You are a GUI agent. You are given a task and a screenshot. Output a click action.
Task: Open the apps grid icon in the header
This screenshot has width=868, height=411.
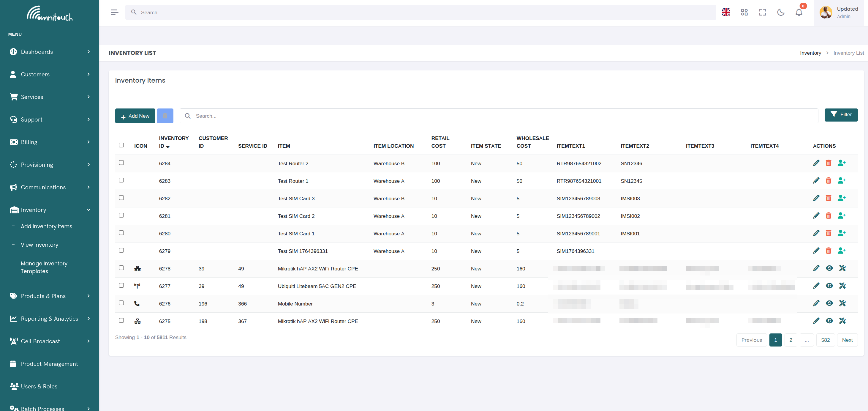(744, 12)
